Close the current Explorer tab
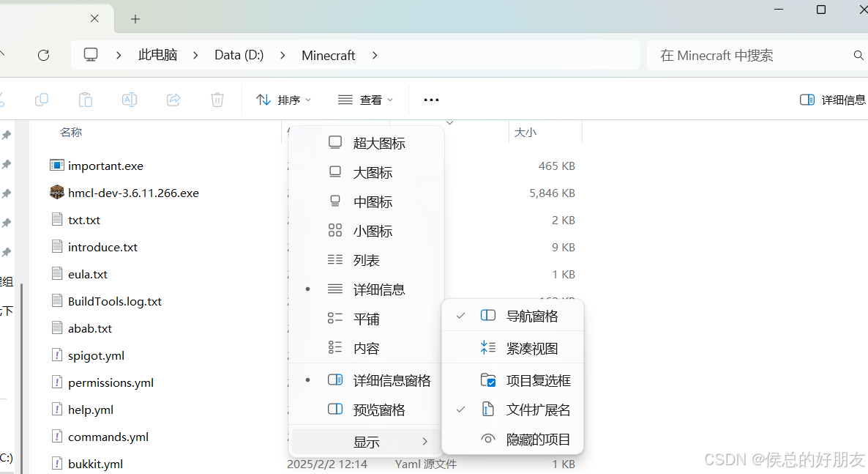The image size is (868, 474). pos(94,18)
